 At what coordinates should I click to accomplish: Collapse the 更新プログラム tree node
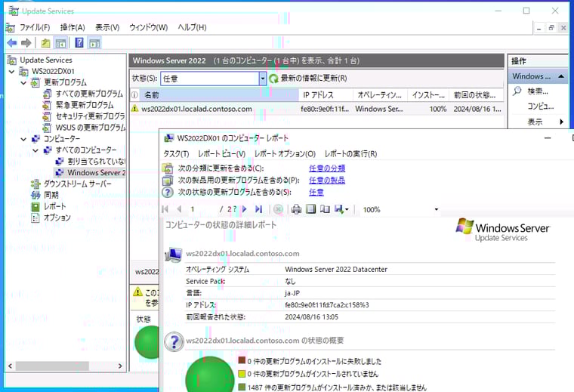click(23, 83)
